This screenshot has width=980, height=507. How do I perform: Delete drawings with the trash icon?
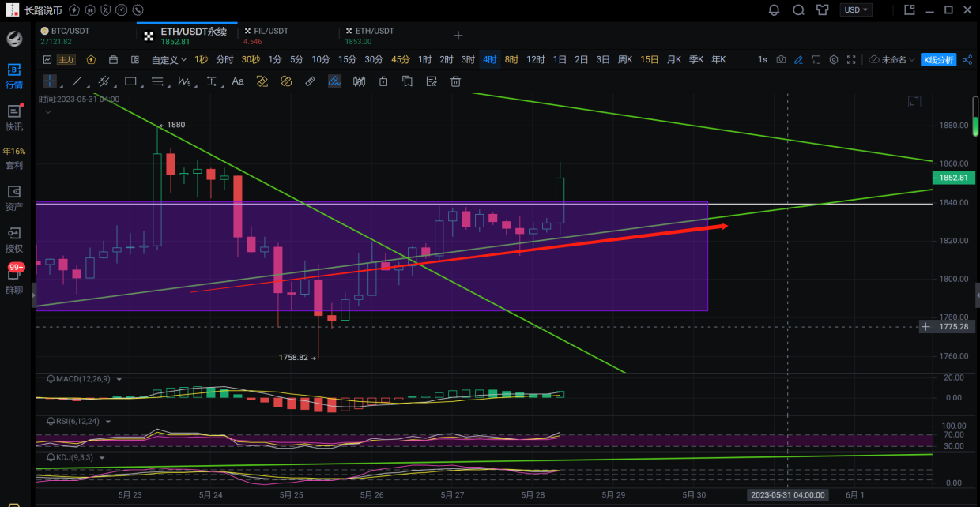tap(455, 81)
